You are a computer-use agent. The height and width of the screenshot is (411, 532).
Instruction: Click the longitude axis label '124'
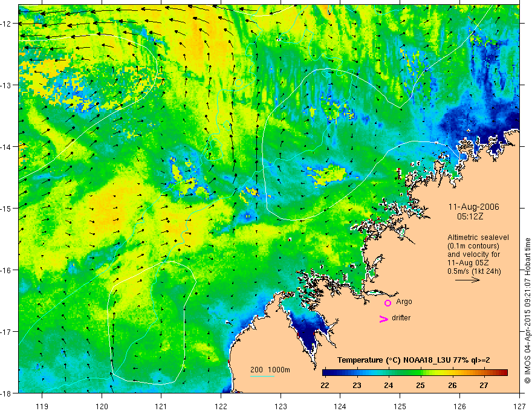point(340,406)
